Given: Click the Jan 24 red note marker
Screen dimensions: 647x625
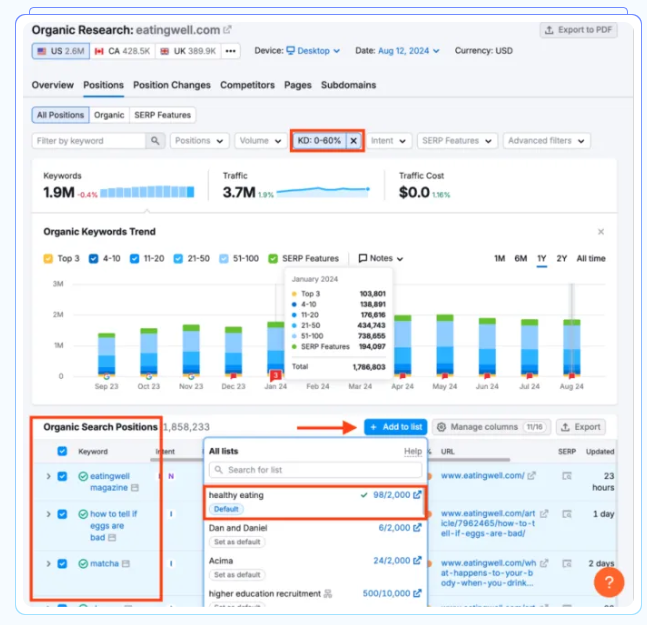Looking at the screenshot, I should [276, 375].
